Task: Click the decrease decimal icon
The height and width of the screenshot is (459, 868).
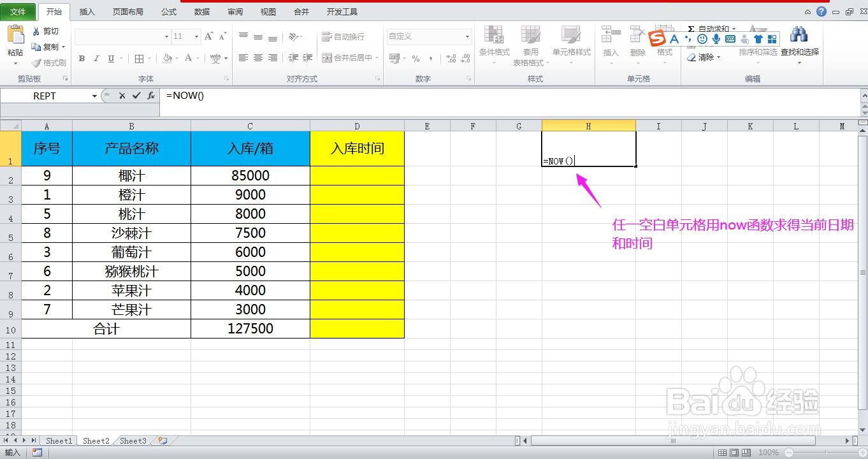Action: pos(466,59)
